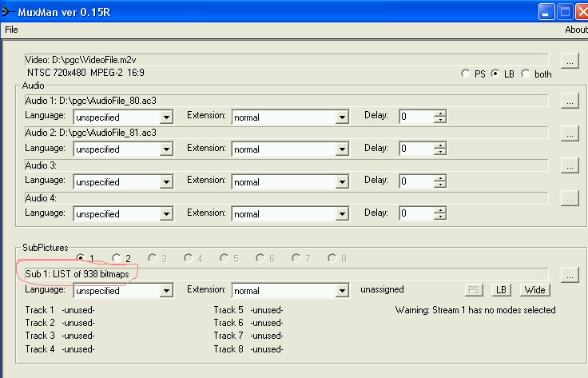Click the 'NTSC 720x480 MPEG-2 16:9' info text

coord(85,73)
